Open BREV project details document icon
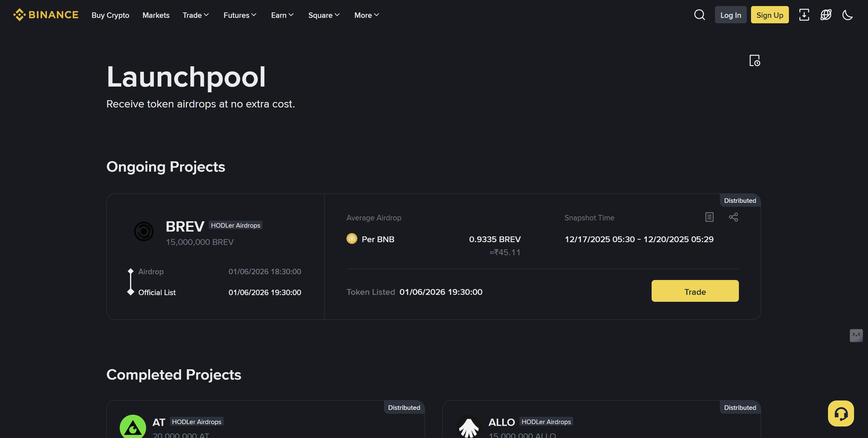This screenshot has width=868, height=438. click(x=709, y=217)
